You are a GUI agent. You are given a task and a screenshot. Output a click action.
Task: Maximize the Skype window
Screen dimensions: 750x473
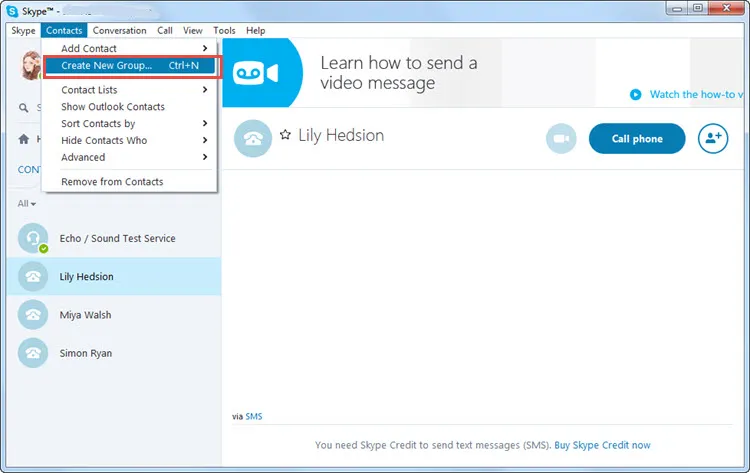(698, 8)
